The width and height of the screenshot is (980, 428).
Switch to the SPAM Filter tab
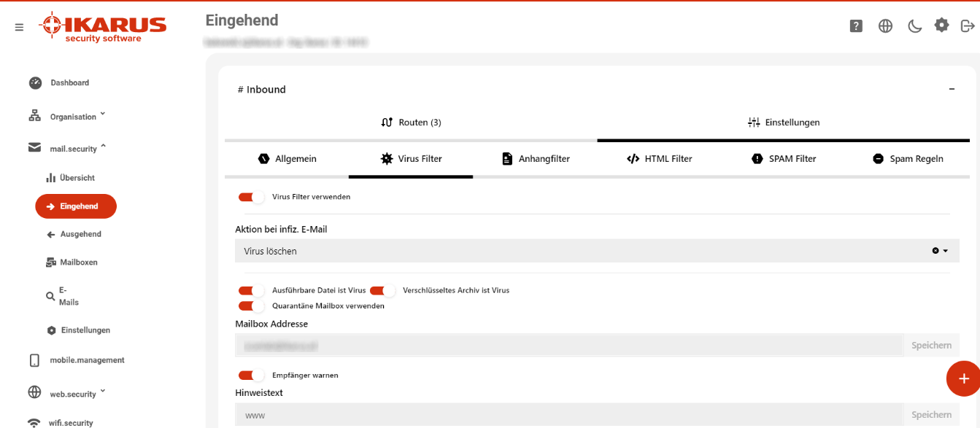pos(784,158)
